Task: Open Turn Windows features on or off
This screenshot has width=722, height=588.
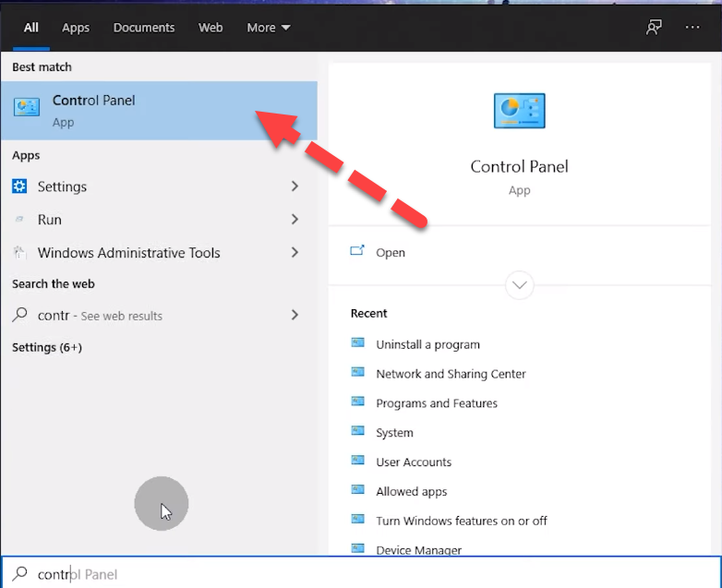Action: pyautogui.click(x=462, y=521)
